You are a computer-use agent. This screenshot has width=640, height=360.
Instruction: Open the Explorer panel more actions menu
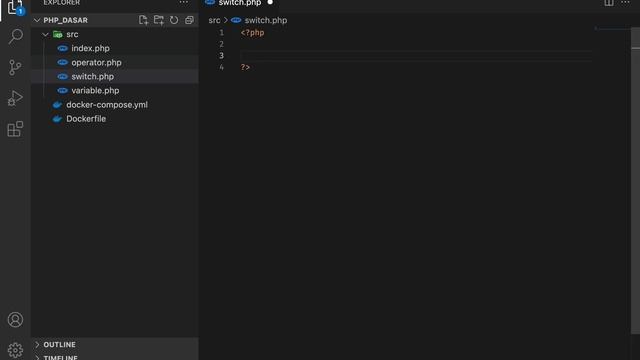point(184,2)
